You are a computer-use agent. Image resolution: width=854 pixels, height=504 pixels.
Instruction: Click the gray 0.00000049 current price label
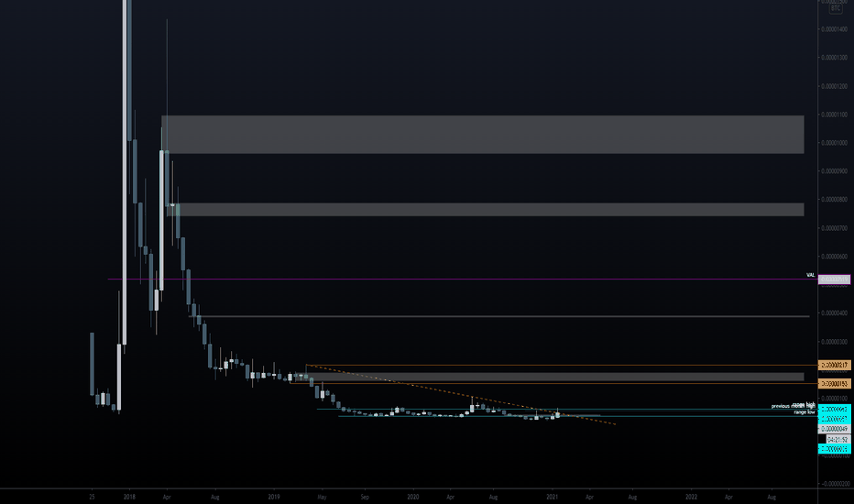click(835, 429)
